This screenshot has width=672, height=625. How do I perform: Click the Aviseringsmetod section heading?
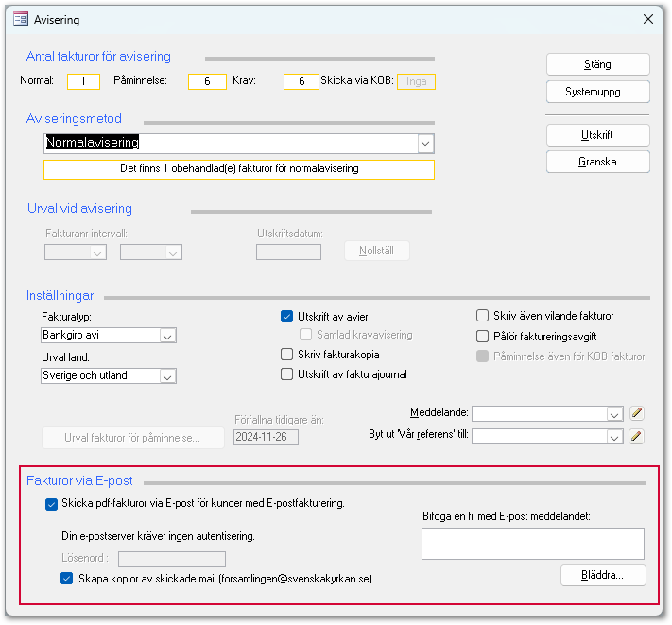pyautogui.click(x=74, y=119)
